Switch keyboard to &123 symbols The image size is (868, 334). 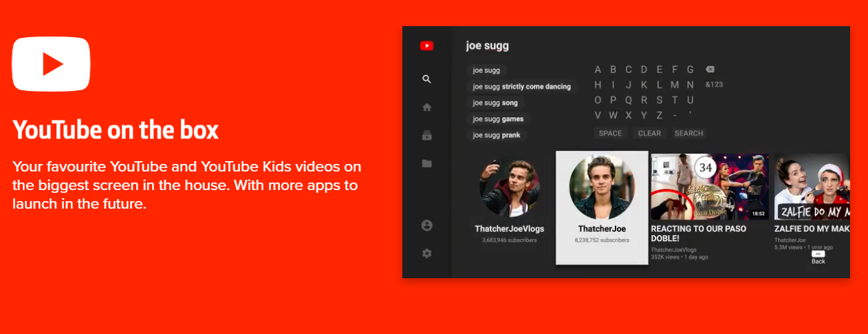pyautogui.click(x=714, y=85)
